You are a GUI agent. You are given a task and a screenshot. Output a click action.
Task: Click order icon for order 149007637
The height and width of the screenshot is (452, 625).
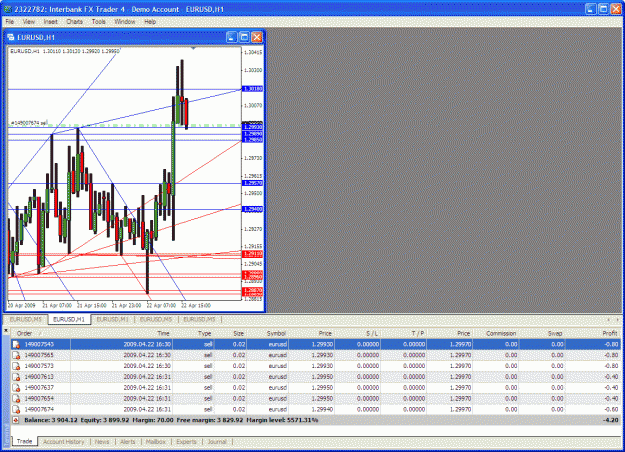tap(16, 387)
